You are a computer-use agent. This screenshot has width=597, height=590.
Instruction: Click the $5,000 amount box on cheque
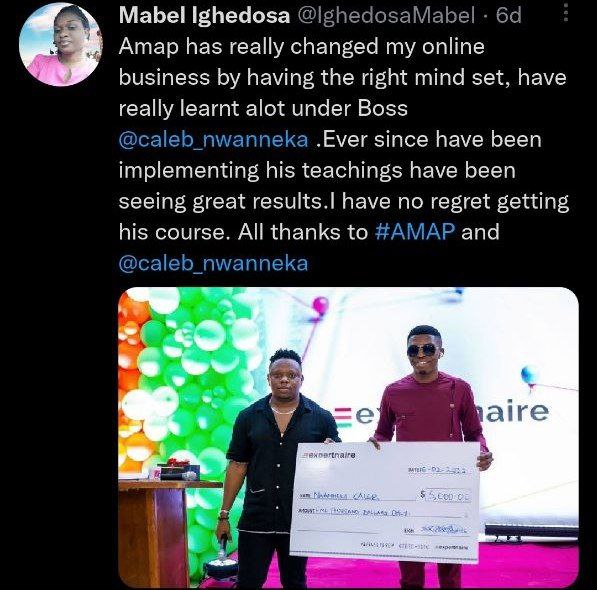tap(445, 495)
